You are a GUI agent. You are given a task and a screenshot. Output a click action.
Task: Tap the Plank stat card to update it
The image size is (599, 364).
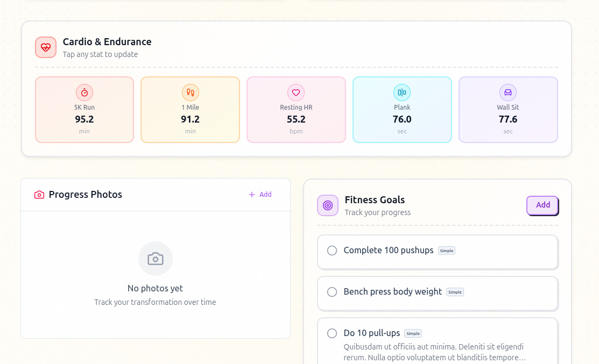402,110
